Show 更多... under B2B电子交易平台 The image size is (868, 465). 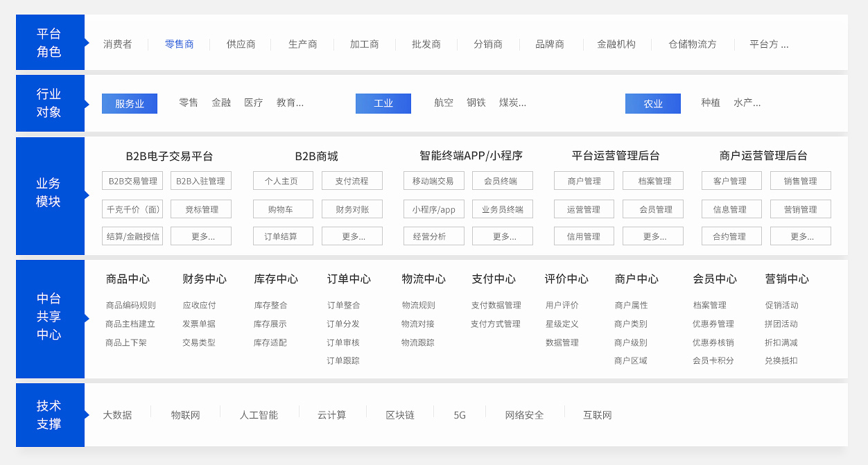coord(201,236)
